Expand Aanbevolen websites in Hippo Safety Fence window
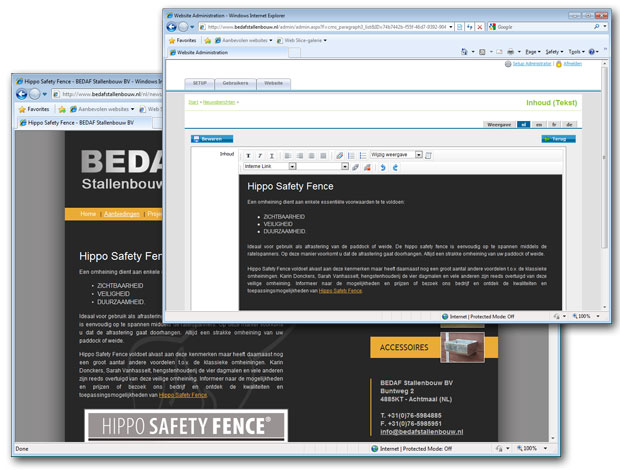The width and height of the screenshot is (620, 470). [x=132, y=109]
